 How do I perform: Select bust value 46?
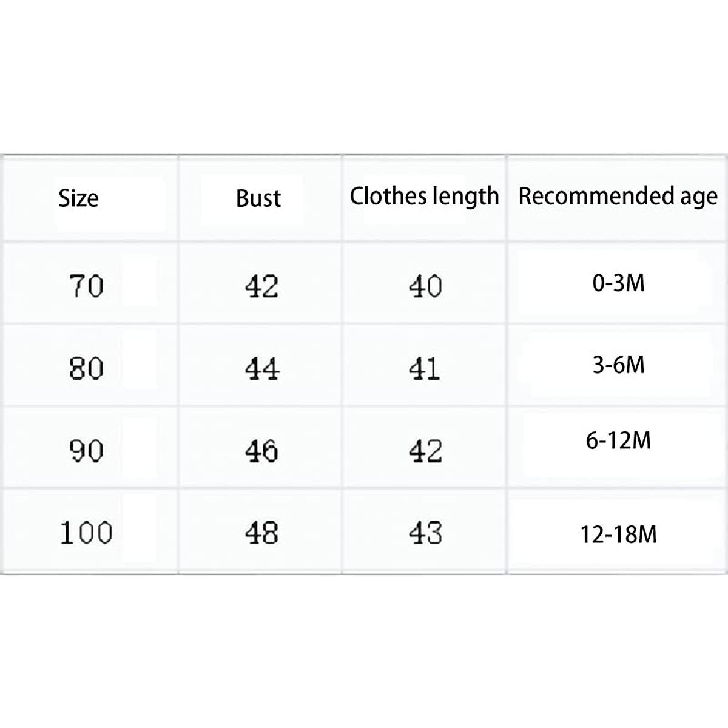point(261,451)
